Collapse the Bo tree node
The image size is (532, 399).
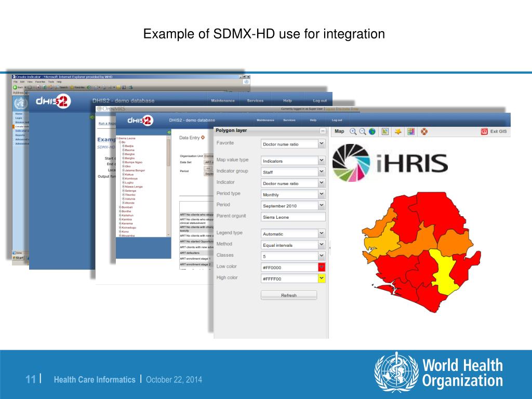[x=120, y=142]
